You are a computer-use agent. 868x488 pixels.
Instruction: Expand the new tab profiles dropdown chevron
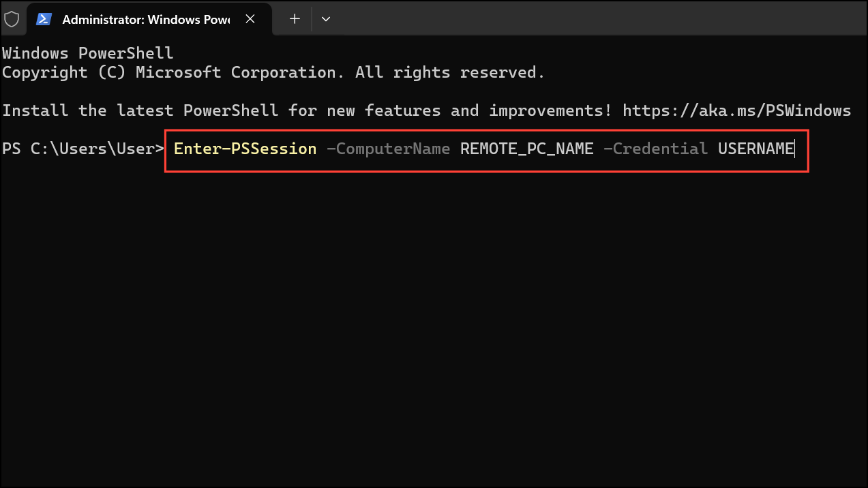(326, 19)
